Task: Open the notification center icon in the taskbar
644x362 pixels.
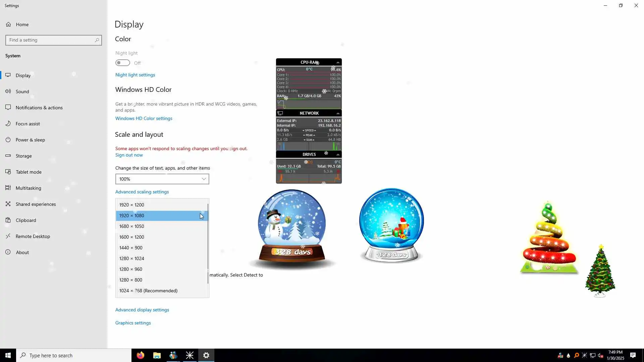Action: 633,355
